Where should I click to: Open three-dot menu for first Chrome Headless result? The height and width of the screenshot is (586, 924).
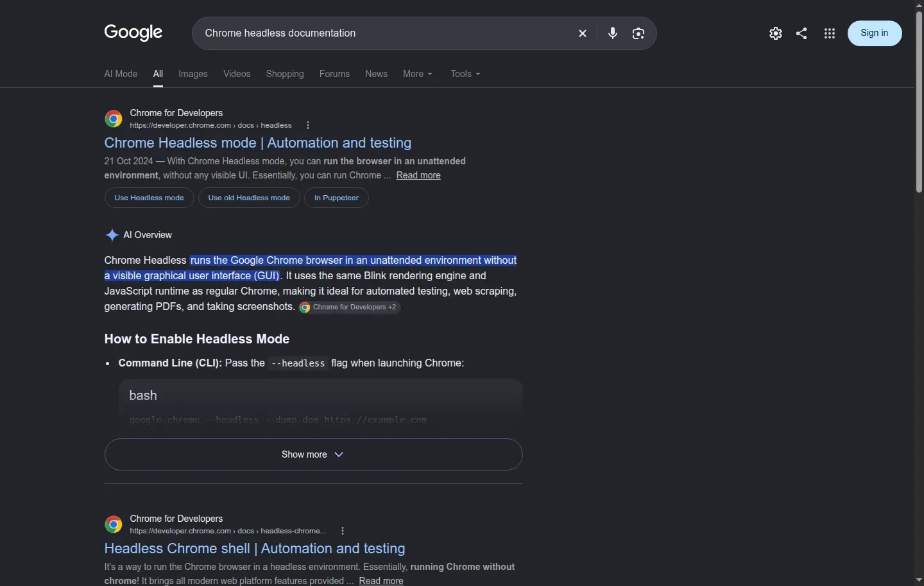pyautogui.click(x=308, y=125)
